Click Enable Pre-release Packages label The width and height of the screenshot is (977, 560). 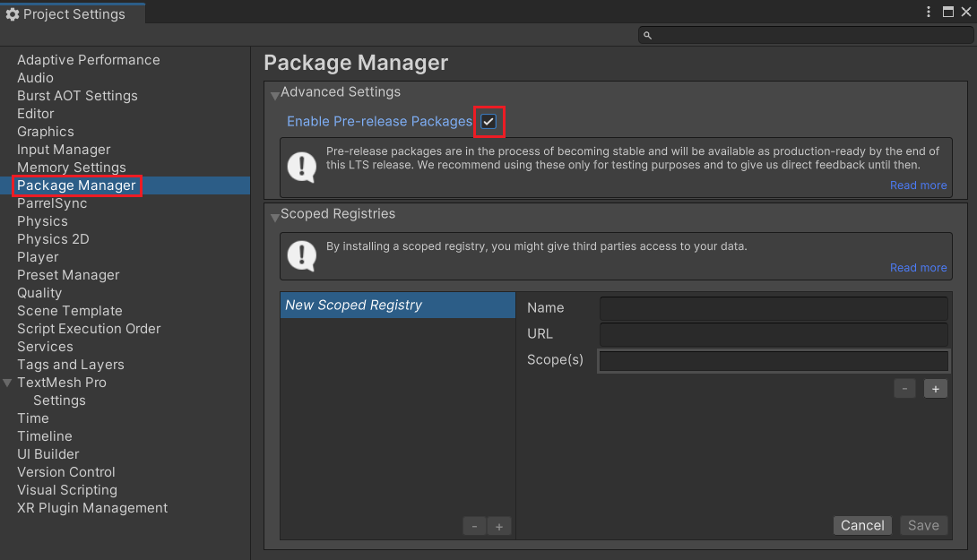[x=379, y=122]
